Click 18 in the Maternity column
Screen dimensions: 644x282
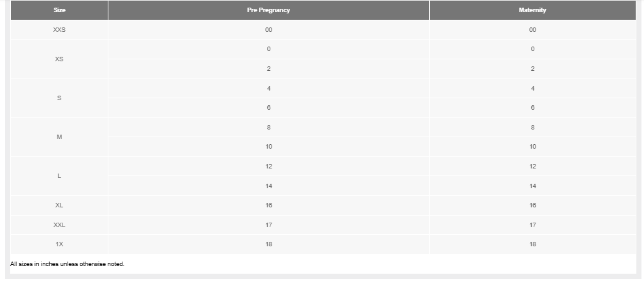pos(532,244)
